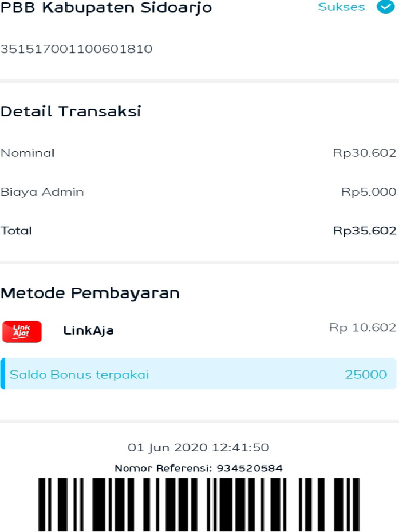The width and height of the screenshot is (399, 532).
Task: Click the 01 Jun 2020 timestamp
Action: (x=198, y=447)
